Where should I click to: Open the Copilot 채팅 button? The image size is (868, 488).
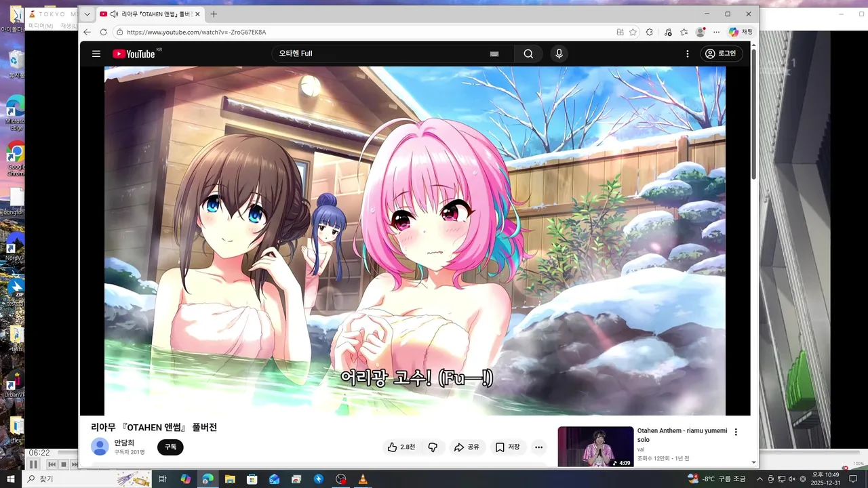point(741,32)
